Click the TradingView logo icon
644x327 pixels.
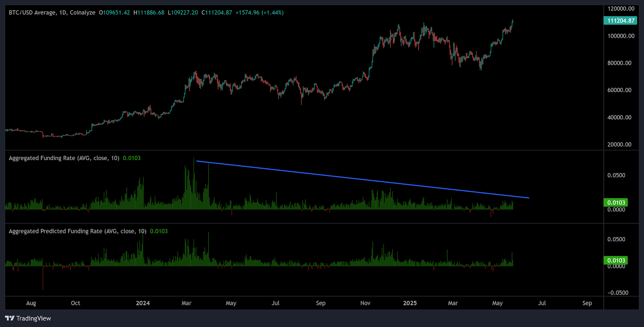(x=10, y=318)
